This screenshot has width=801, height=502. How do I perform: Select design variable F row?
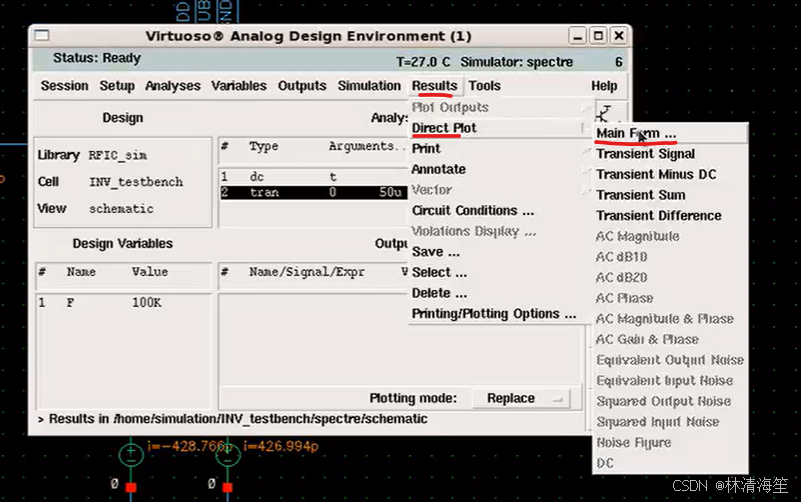point(124,303)
